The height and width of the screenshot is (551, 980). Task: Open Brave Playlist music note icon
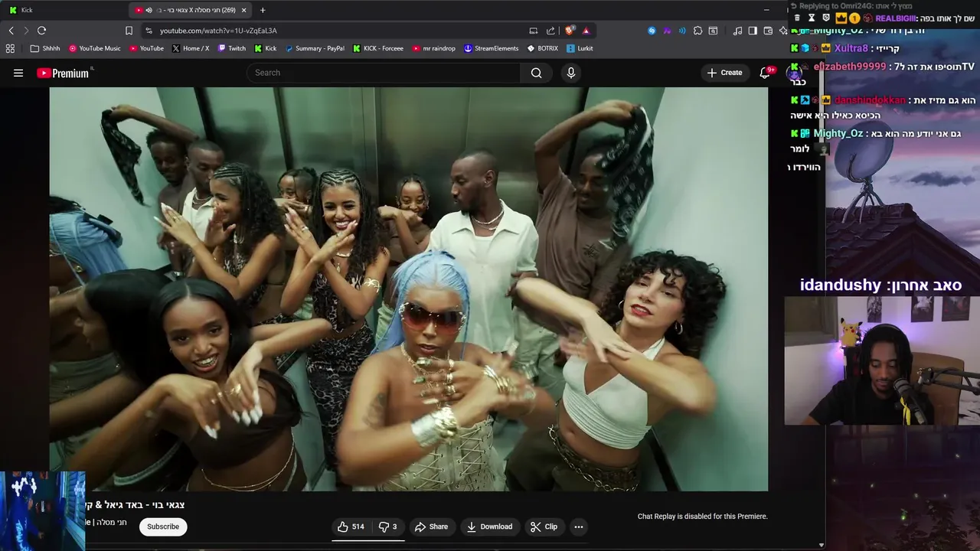pyautogui.click(x=737, y=31)
